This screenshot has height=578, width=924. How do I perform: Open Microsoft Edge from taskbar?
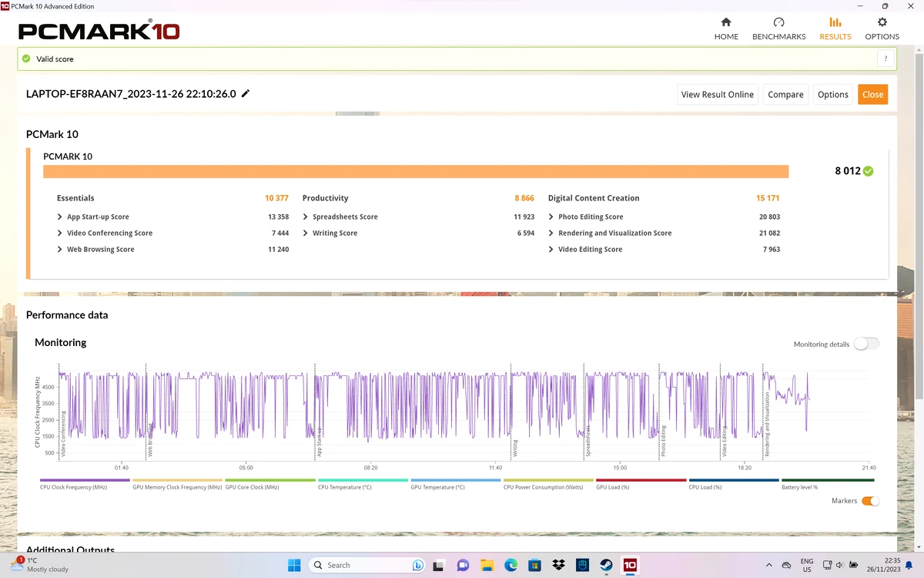pos(511,565)
